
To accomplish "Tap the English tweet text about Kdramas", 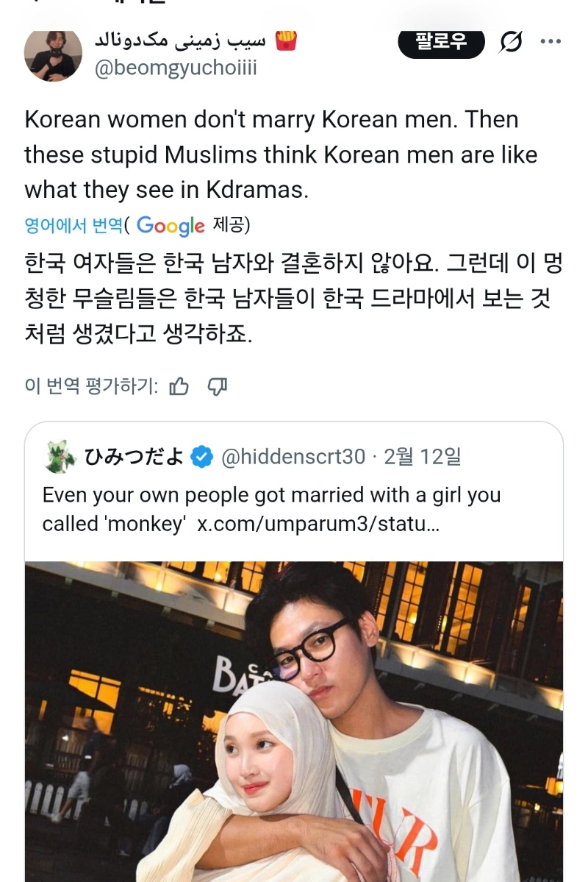I will tap(281, 154).
